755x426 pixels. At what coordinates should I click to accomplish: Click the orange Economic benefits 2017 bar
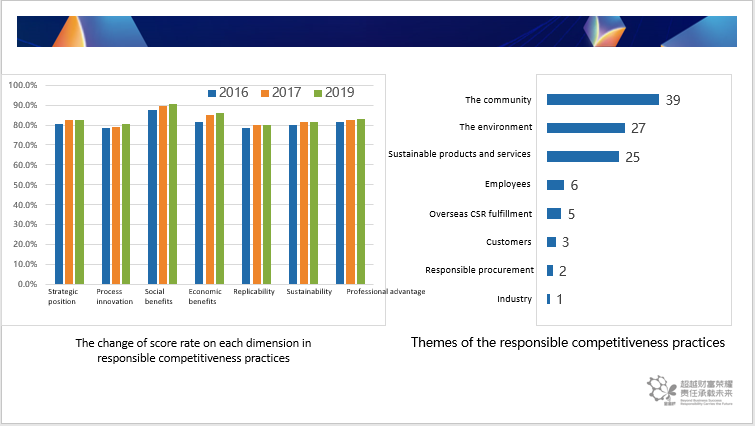[210, 199]
